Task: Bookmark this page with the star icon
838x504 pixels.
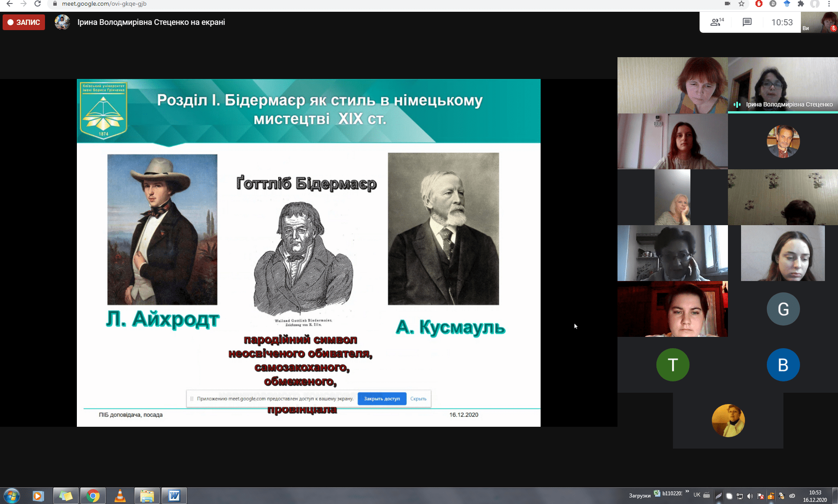Action: click(x=741, y=4)
